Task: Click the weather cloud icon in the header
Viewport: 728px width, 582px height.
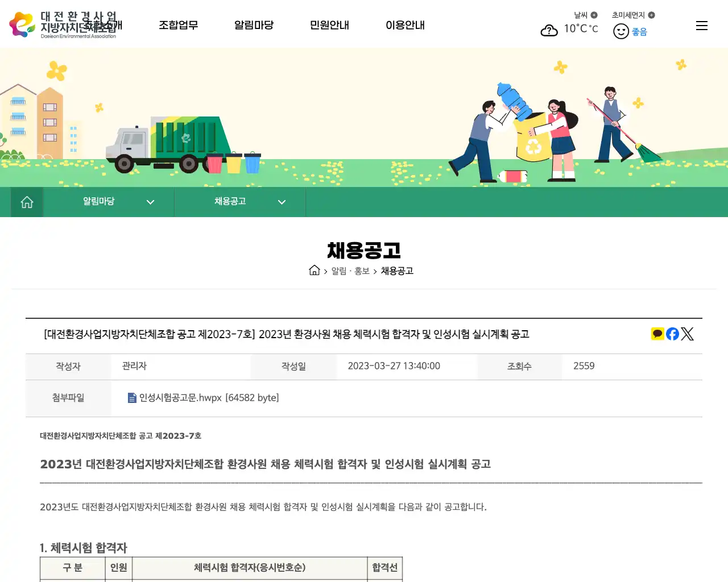Action: (549, 30)
